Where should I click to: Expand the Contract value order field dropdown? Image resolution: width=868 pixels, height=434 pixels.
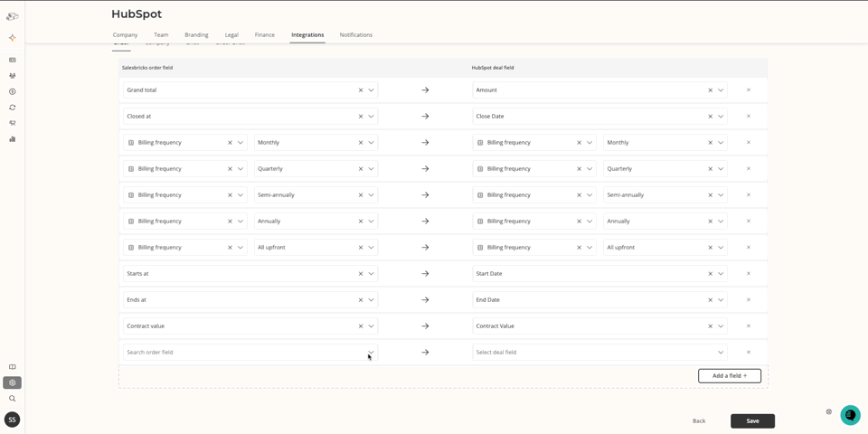point(371,326)
